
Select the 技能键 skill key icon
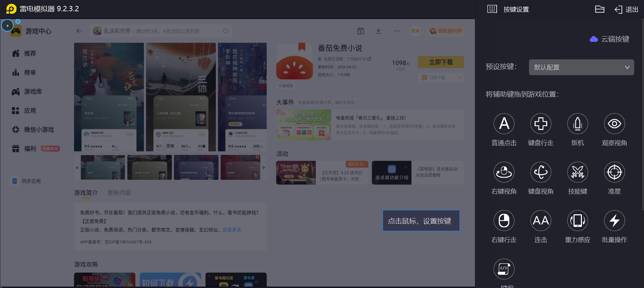pyautogui.click(x=578, y=172)
